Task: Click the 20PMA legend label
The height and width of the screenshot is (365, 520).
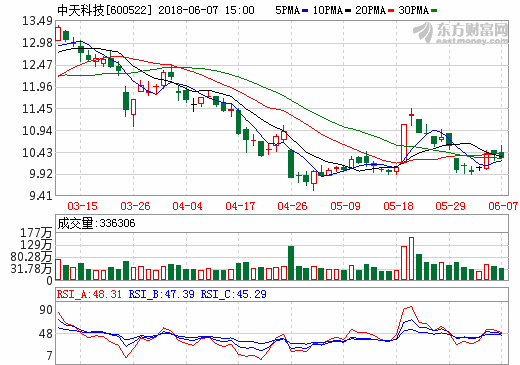Action: pyautogui.click(x=371, y=10)
